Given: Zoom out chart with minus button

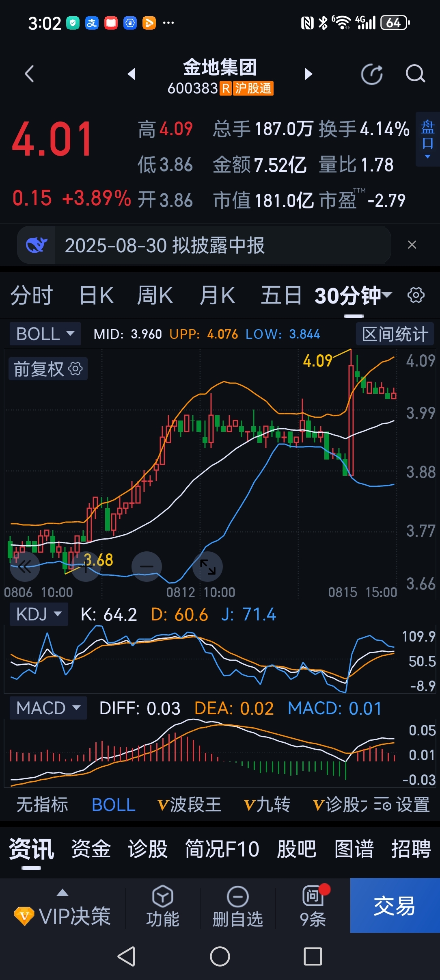Looking at the screenshot, I should 147,566.
